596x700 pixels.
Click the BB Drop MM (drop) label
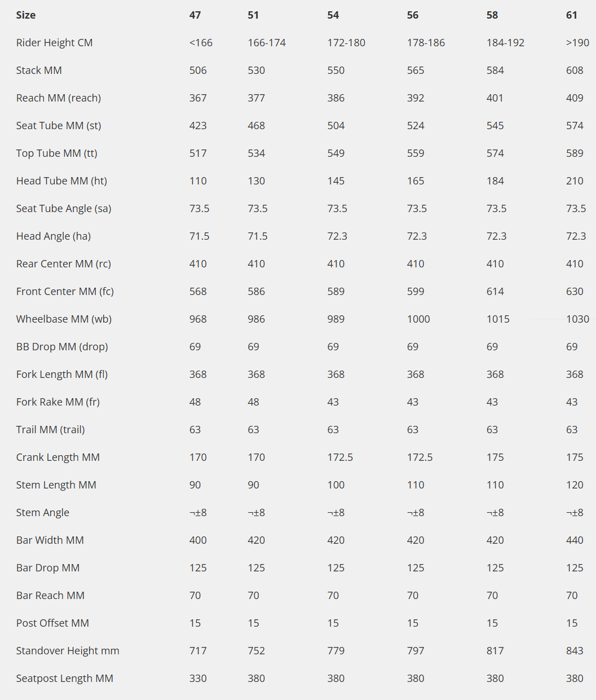click(62, 347)
